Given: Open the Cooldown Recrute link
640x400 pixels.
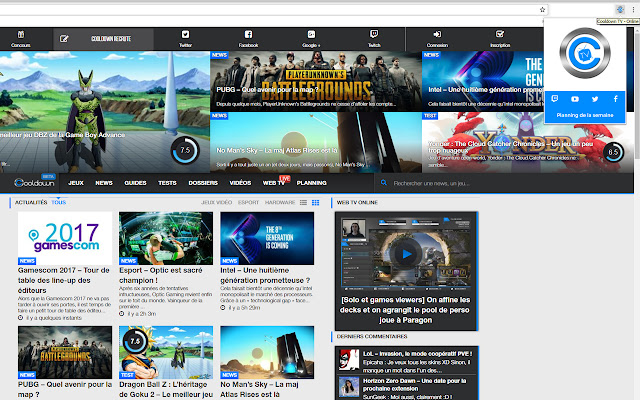Looking at the screenshot, I should (x=103, y=39).
